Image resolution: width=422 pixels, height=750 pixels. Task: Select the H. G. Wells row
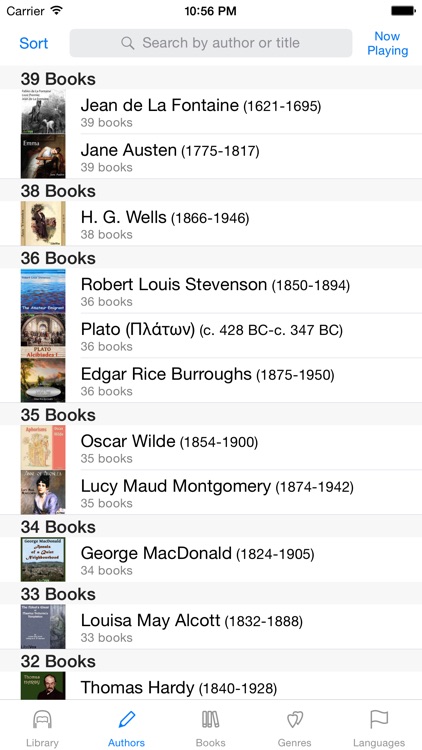211,223
